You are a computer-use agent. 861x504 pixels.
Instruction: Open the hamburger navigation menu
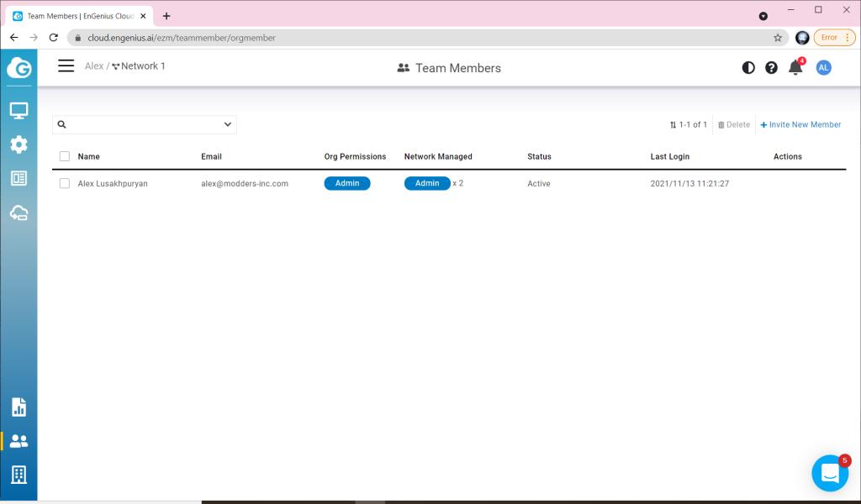[x=66, y=66]
